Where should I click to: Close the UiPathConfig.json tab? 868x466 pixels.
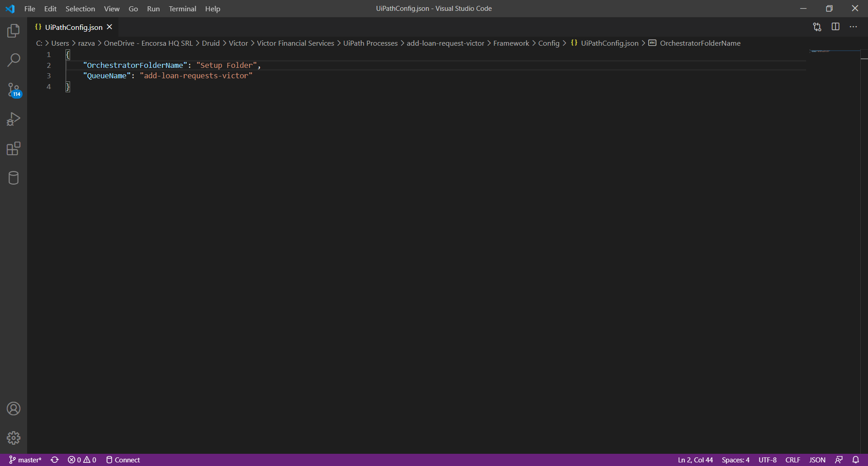109,27
